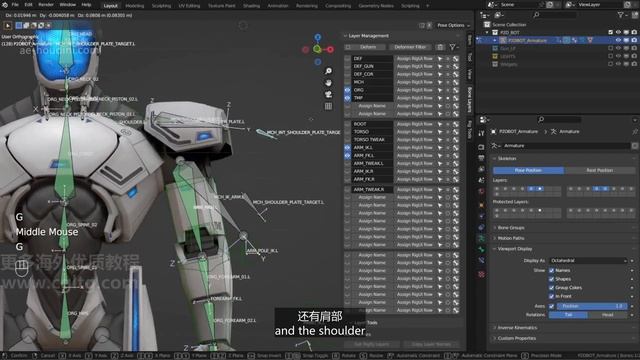
Task: Click the select arrow icon in ARM_TWEAK.R row
Action: coord(440,189)
